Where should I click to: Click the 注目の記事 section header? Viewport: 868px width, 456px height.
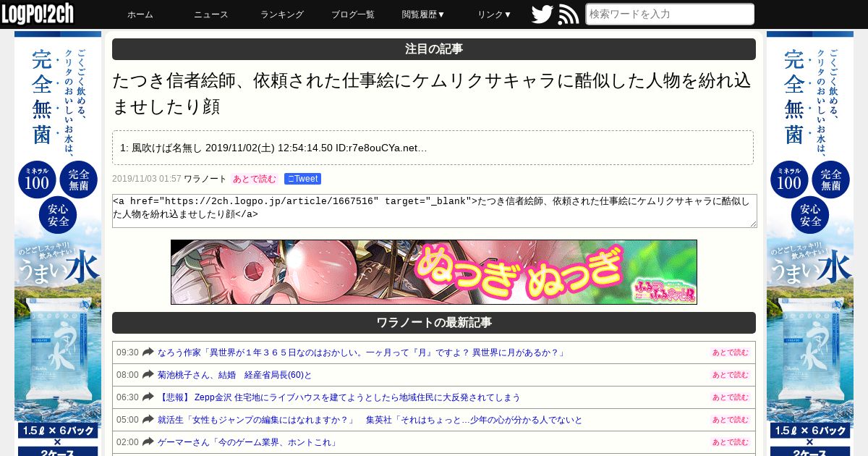pos(434,49)
